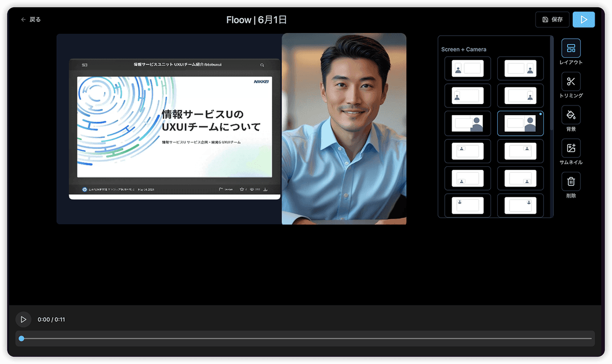Screen dimensions: 612x364
Task: Click the back arrow next to 戻る
Action: 23,19
